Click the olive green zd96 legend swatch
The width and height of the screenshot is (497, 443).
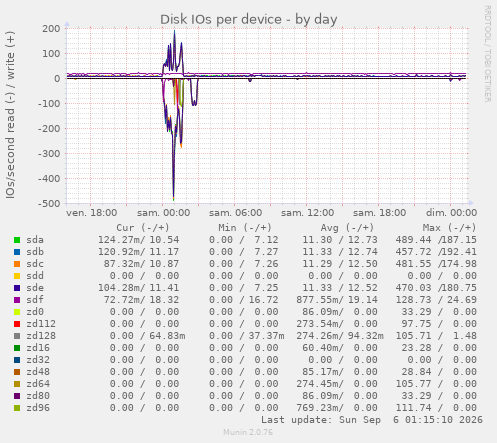click(x=17, y=408)
